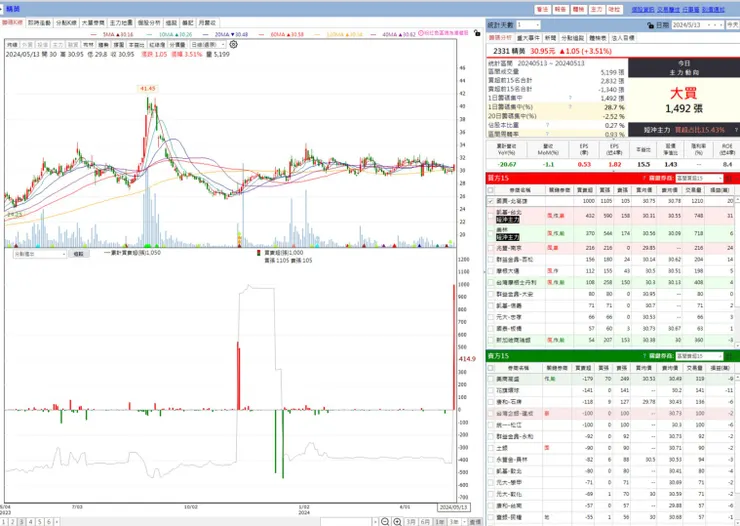The image size is (740, 526).
Task: Click the 120MA legend color line
Action: (317, 34)
